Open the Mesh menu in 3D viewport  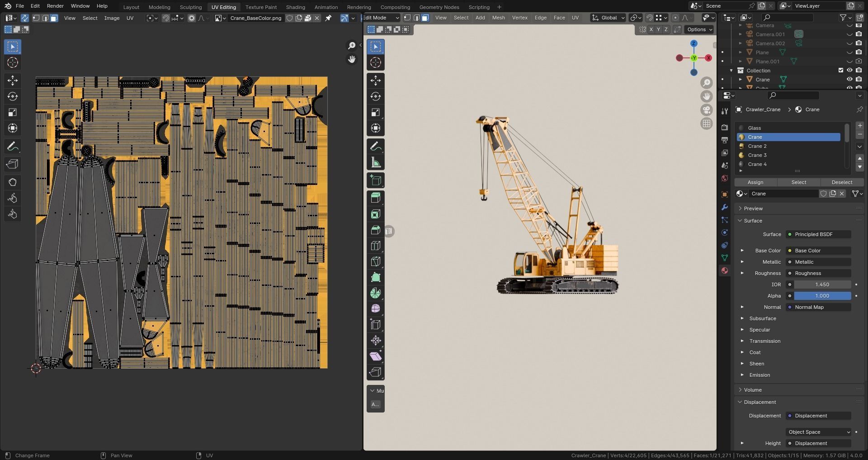(x=498, y=18)
